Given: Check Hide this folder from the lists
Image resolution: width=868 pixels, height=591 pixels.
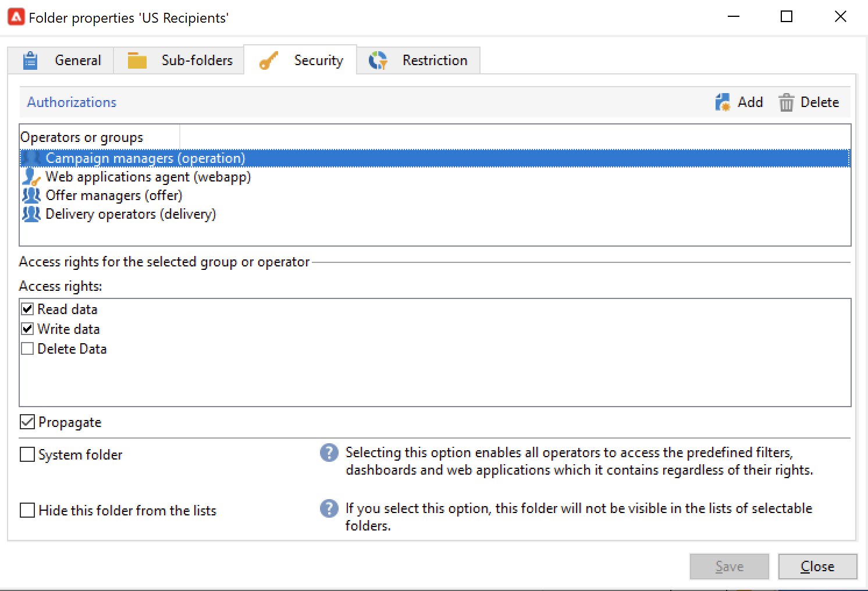Looking at the screenshot, I should tap(27, 510).
